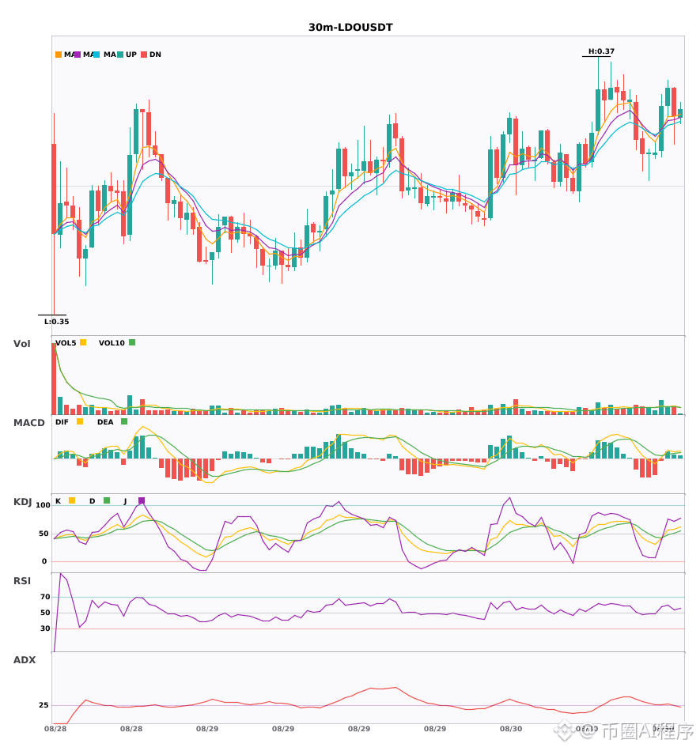Click the RSI 50 axis value

click(x=45, y=613)
